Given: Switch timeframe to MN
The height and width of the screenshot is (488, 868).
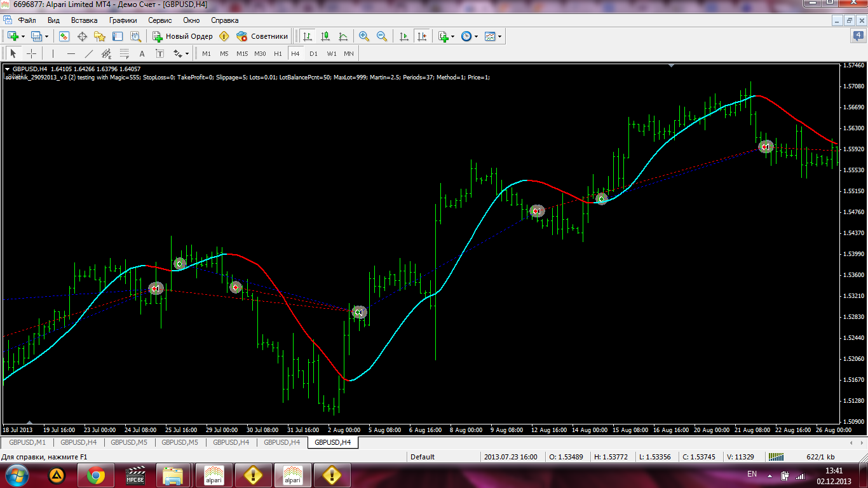Looking at the screenshot, I should 349,53.
